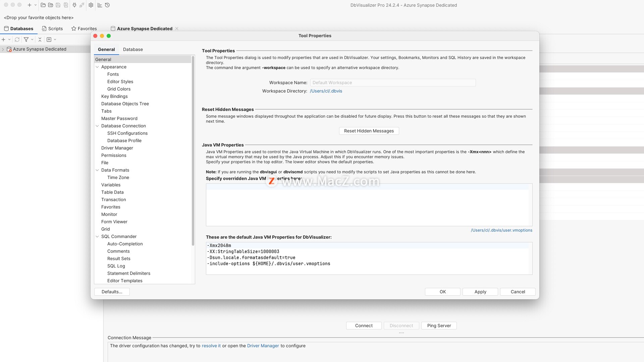Select Grid Colors in properties tree
Screen dimensions: 644x362
pos(119,89)
